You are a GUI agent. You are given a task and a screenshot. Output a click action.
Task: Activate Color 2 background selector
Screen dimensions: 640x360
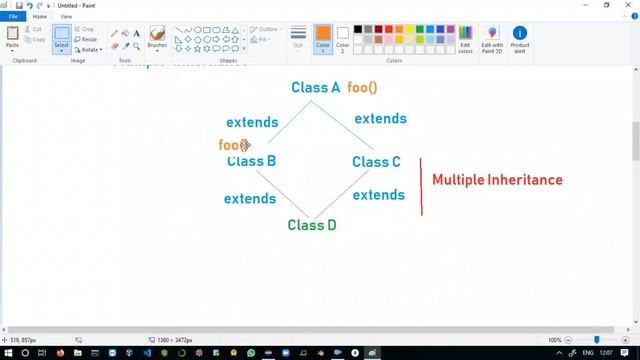click(342, 40)
